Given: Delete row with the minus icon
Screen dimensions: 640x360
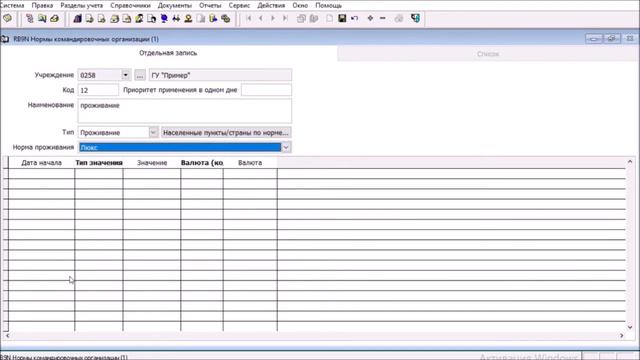Looking at the screenshot, I should click(382, 18).
